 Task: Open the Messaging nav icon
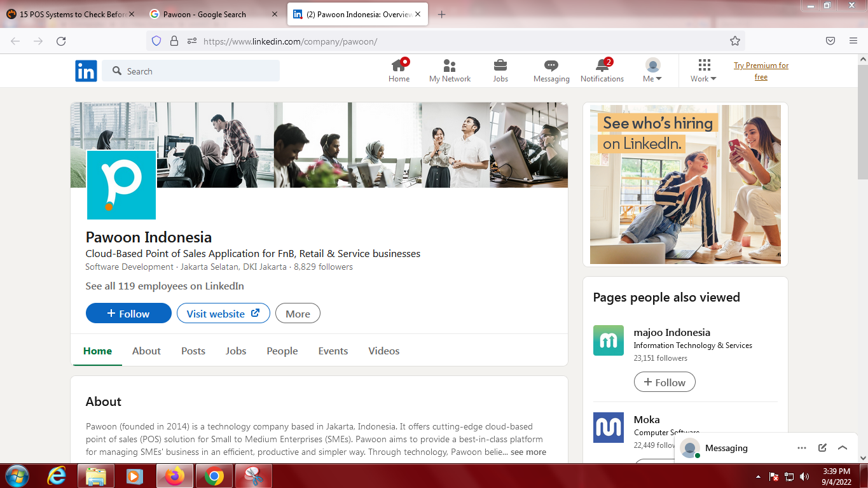coord(551,71)
